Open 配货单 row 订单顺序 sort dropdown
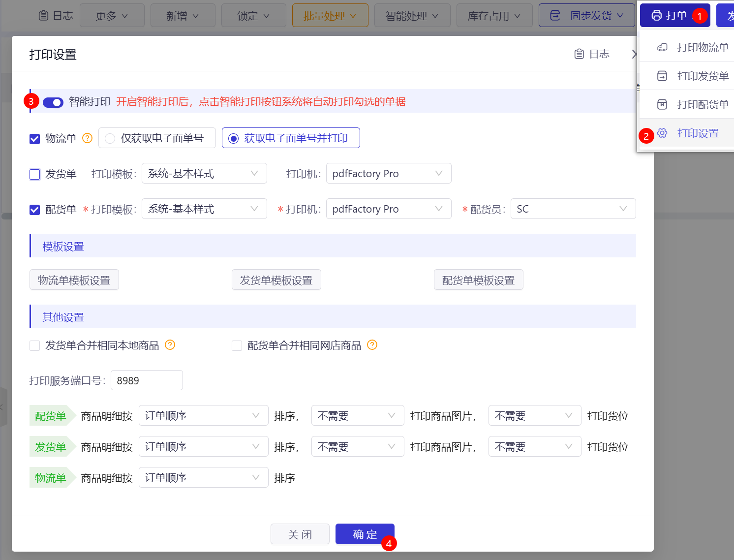Screen dimensions: 734x560 coord(204,415)
